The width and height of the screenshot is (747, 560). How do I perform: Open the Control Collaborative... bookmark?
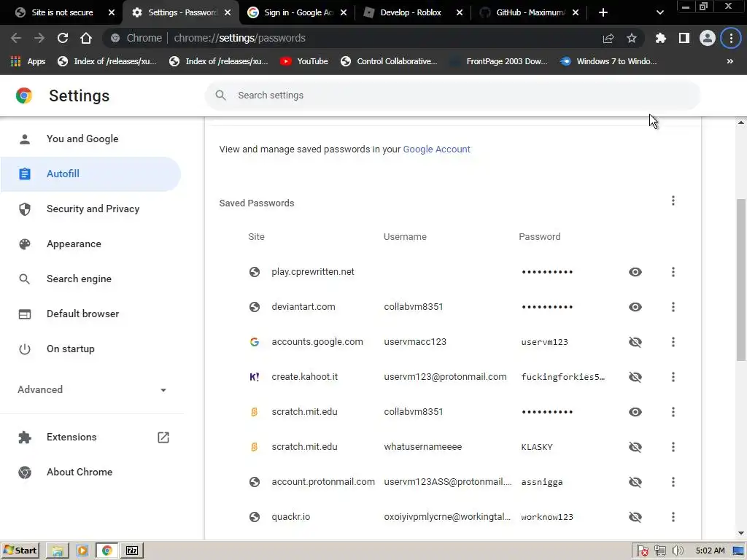click(x=389, y=61)
